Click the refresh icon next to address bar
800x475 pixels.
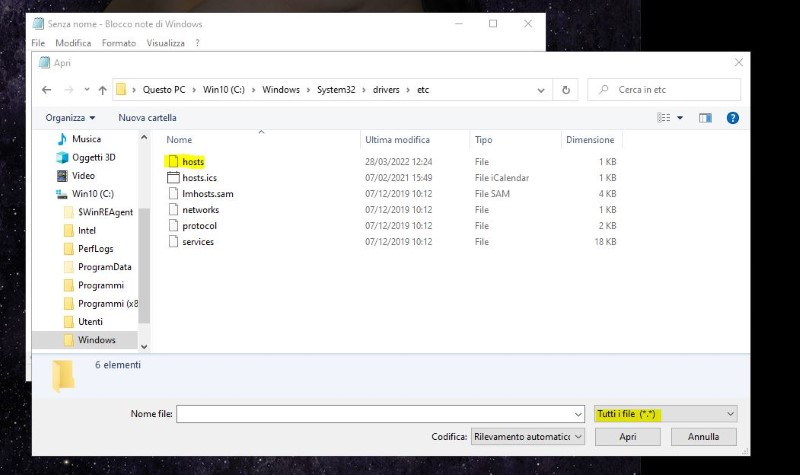pyautogui.click(x=566, y=90)
